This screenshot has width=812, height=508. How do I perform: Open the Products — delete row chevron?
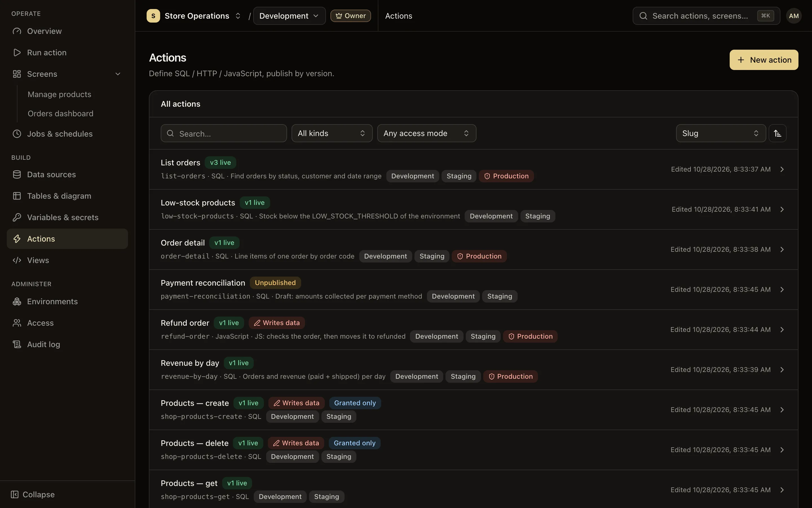tap(782, 450)
